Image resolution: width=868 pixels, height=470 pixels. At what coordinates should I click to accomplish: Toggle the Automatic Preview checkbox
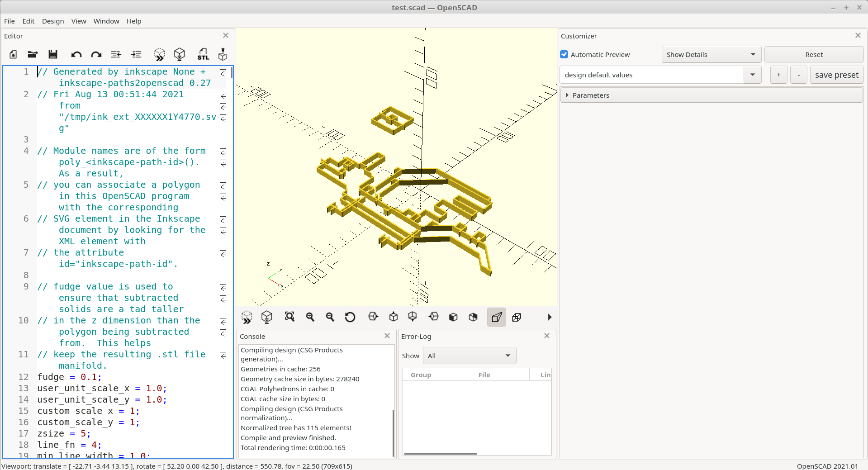564,54
